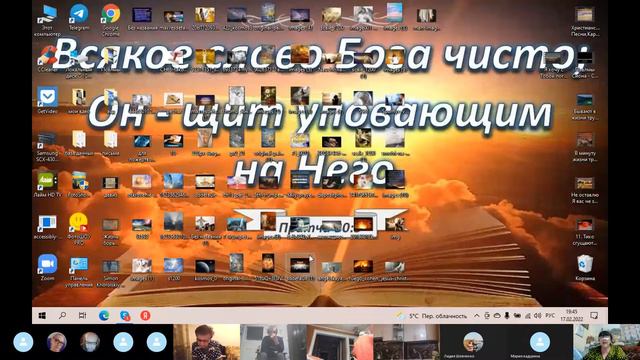Select the woman-with-glasses participant avatar
640x360 pixels.
[x=57, y=342]
